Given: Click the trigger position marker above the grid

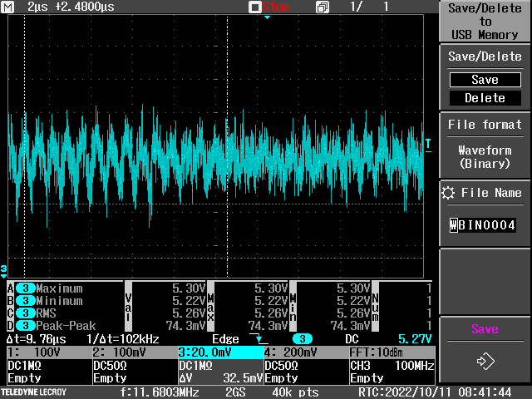Looking at the screenshot, I should 267,17.
